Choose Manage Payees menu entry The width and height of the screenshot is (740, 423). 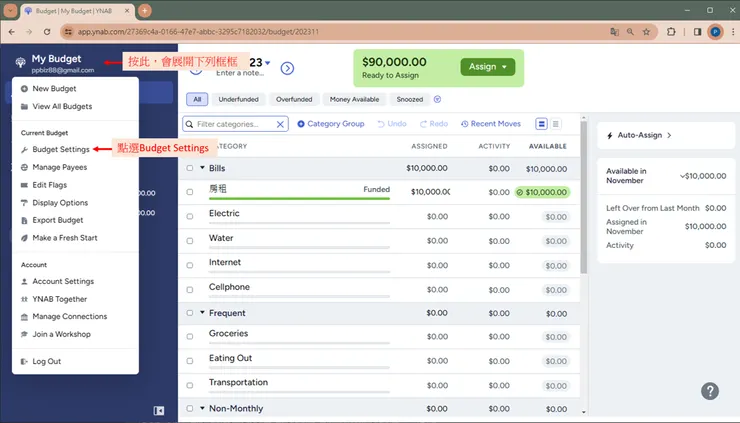click(x=60, y=167)
